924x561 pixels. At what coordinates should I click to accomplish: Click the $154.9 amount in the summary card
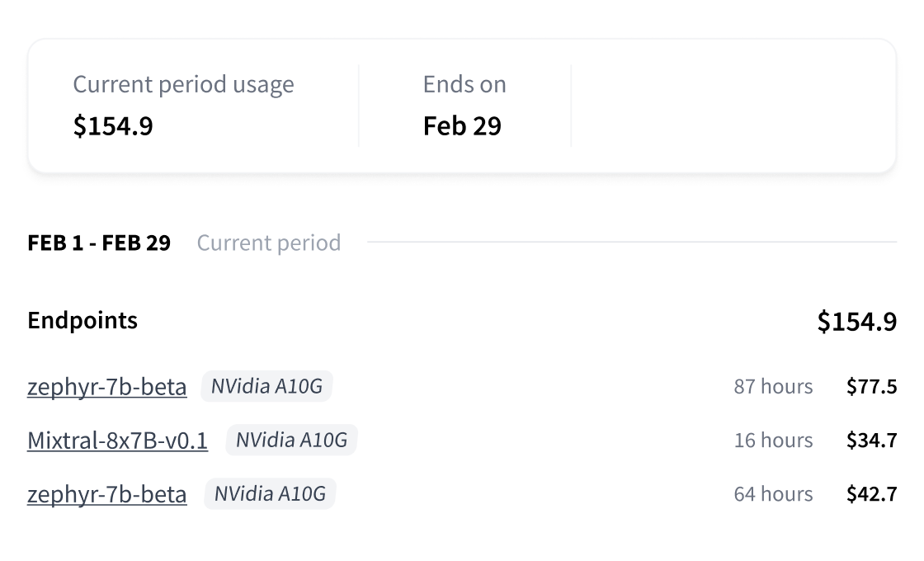(113, 125)
